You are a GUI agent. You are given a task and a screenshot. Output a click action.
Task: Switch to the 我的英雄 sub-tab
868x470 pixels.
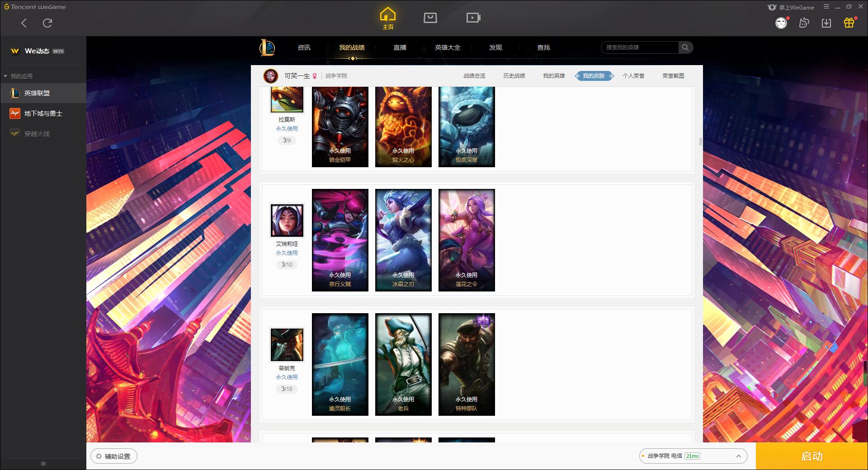click(x=554, y=76)
